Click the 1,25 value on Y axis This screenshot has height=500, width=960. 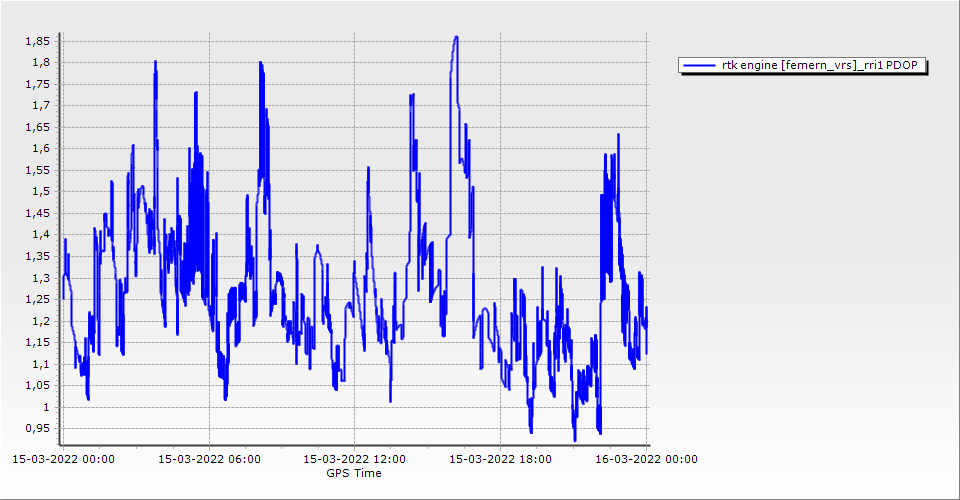coord(37,300)
